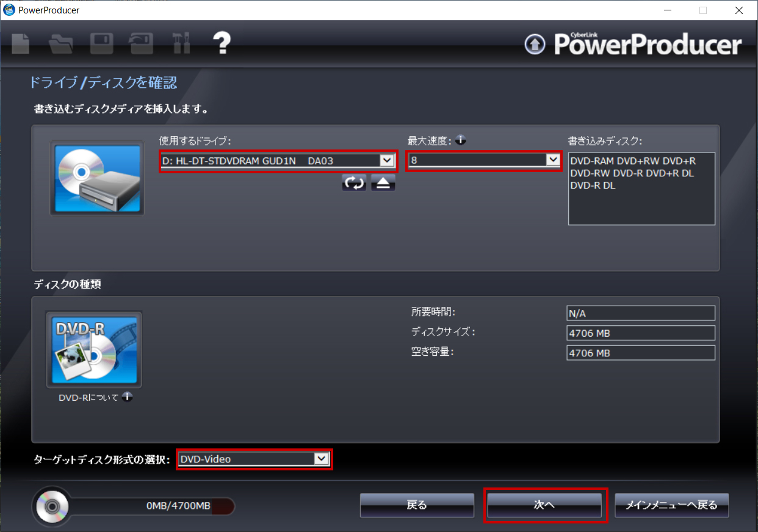Refresh the drive with the reload icon

pos(354,182)
